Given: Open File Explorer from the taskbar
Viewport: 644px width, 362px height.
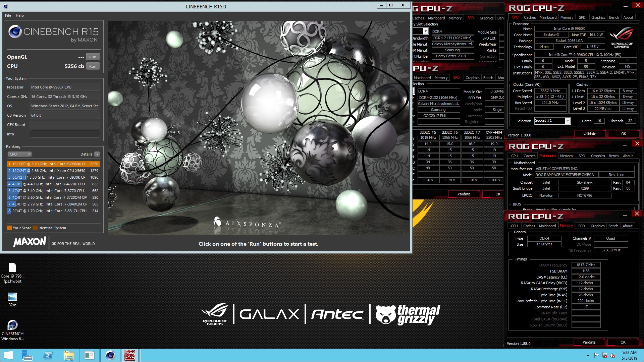Looking at the screenshot, I should pos(69,355).
